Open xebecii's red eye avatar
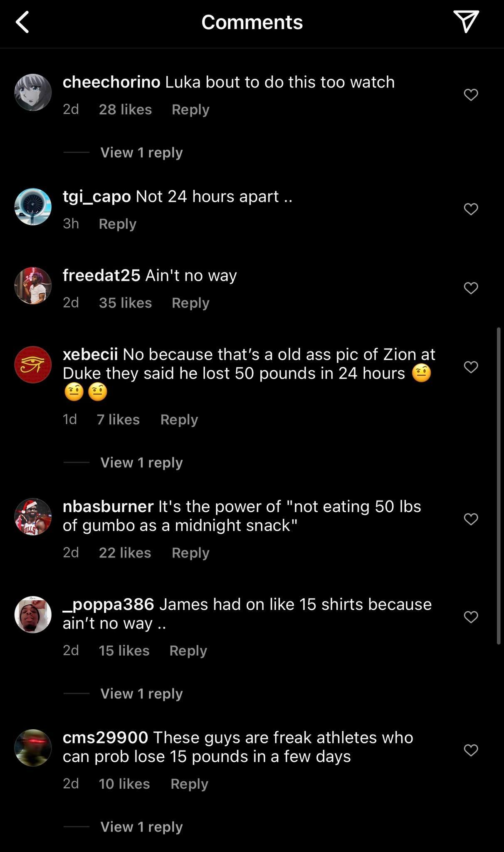Screen dimensions: 504x852 (x=33, y=365)
